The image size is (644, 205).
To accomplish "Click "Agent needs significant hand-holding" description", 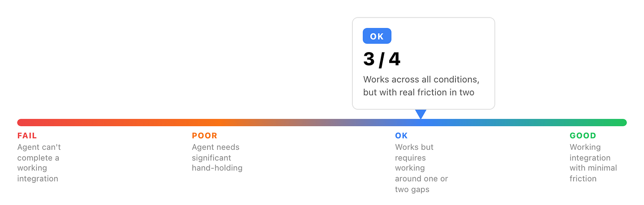I will (x=217, y=158).
